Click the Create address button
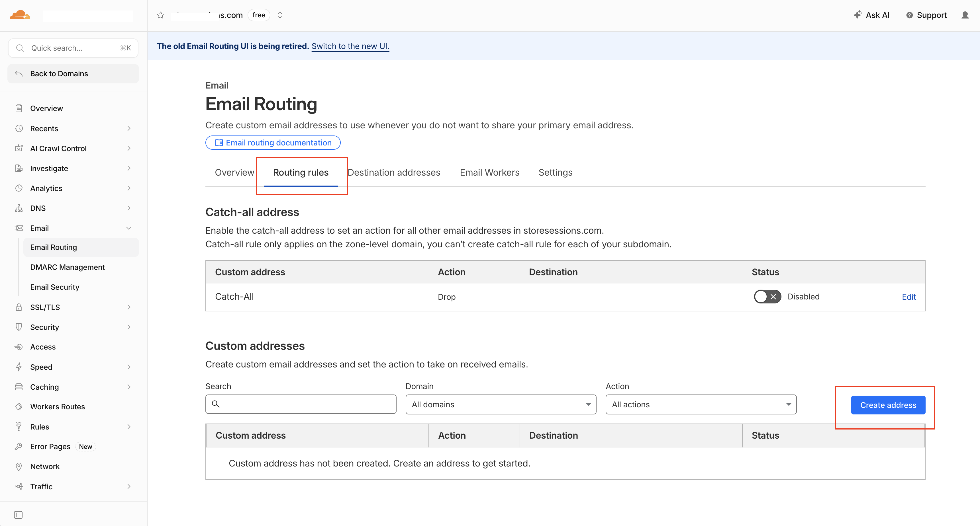Image resolution: width=980 pixels, height=526 pixels. click(x=888, y=405)
